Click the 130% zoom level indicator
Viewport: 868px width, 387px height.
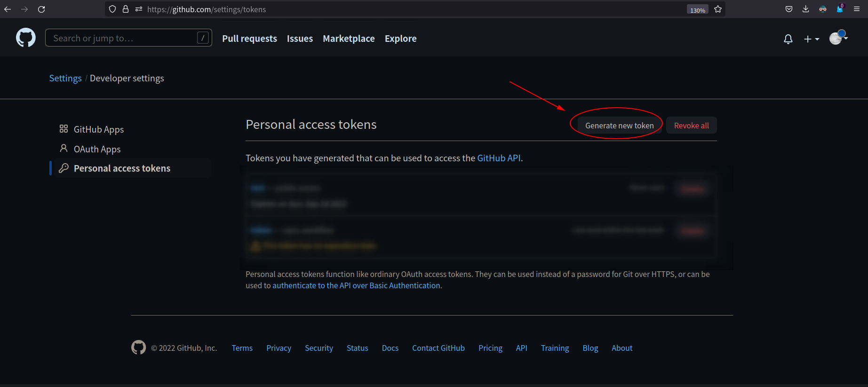tap(698, 10)
